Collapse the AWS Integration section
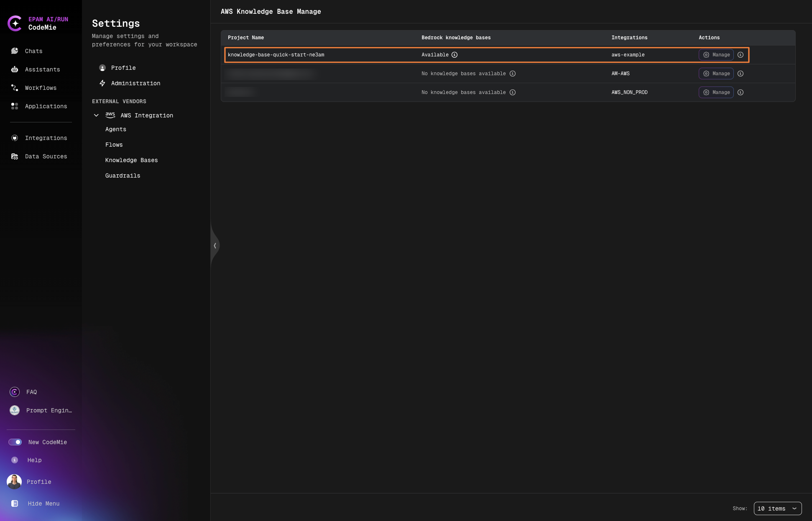The height and width of the screenshot is (521, 812). click(x=96, y=115)
